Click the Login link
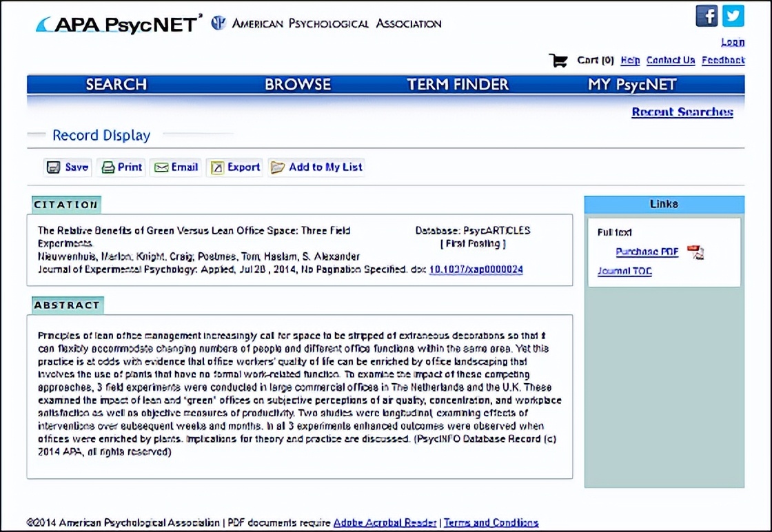 click(733, 42)
